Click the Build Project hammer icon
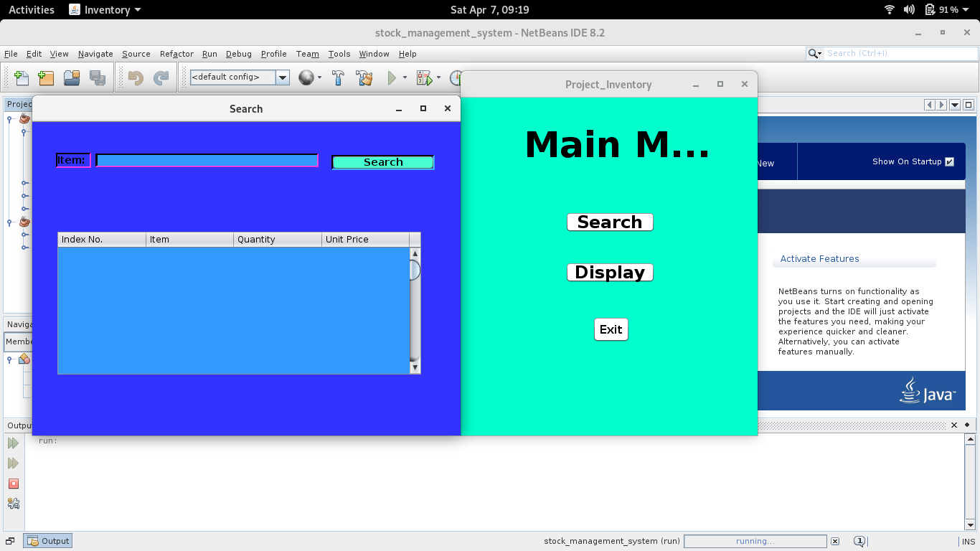The image size is (980, 551). pos(339,77)
